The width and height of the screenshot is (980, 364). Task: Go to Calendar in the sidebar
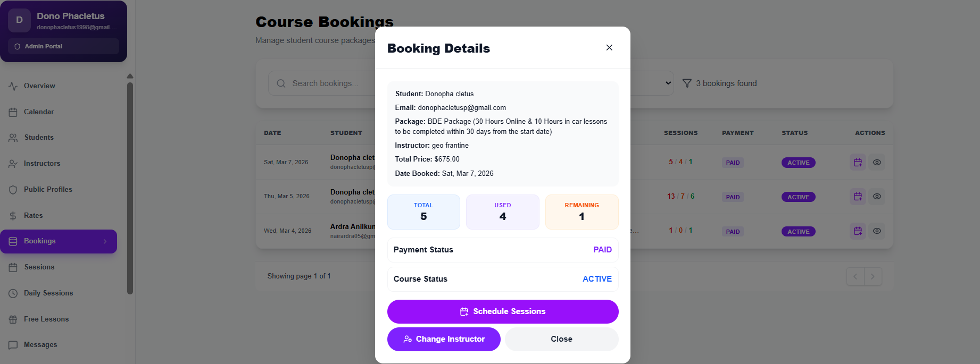[x=39, y=112]
